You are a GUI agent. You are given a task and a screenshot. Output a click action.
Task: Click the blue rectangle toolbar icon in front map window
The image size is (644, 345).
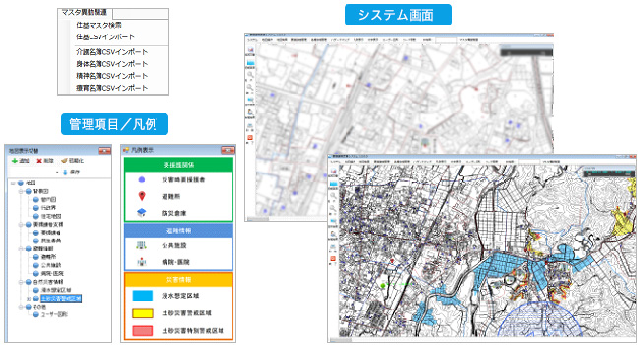tap(333, 184)
